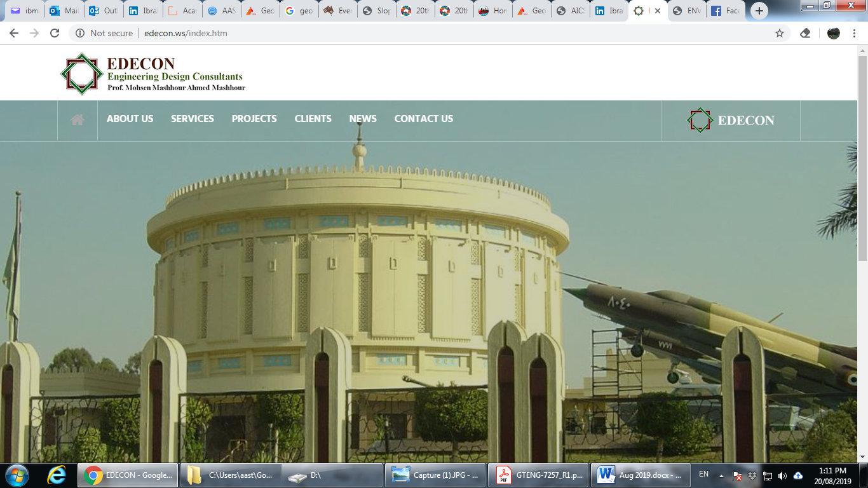This screenshot has height=488, width=868.
Task: Show hidden system tray icons arrow
Action: (x=721, y=475)
